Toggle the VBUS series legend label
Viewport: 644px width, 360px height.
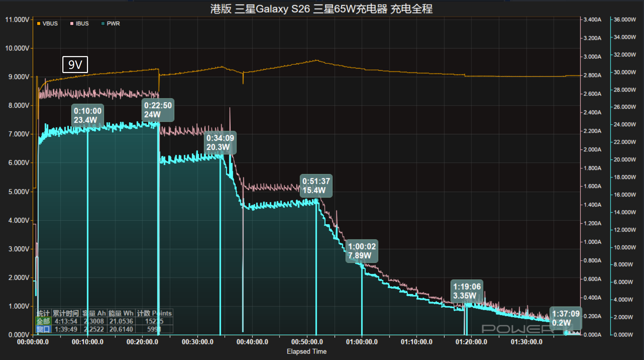point(50,24)
